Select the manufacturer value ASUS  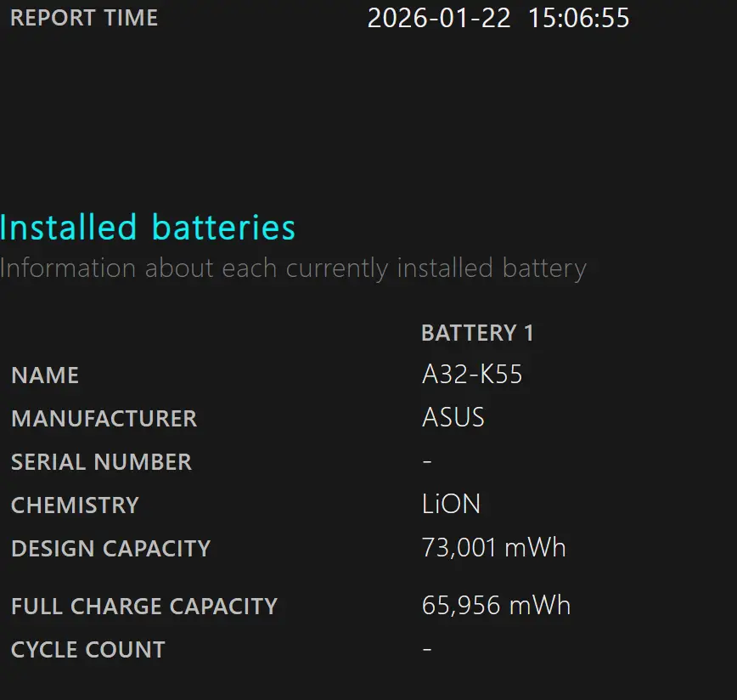click(x=453, y=418)
